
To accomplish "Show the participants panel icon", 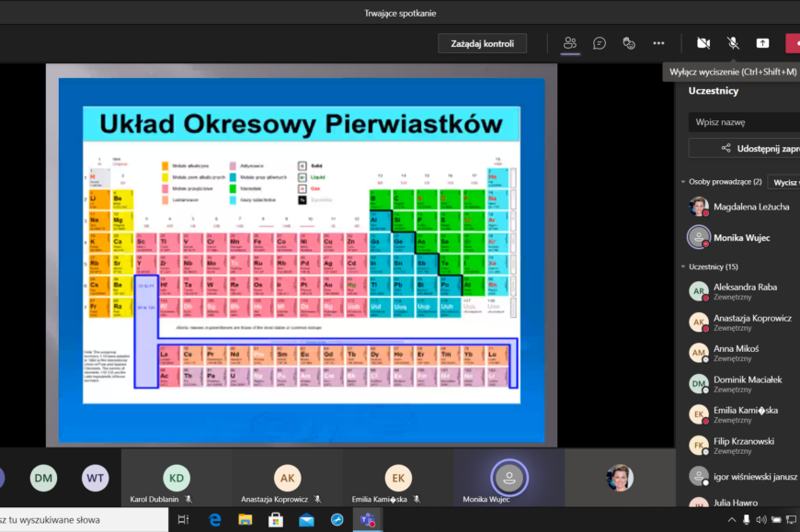I will click(570, 43).
